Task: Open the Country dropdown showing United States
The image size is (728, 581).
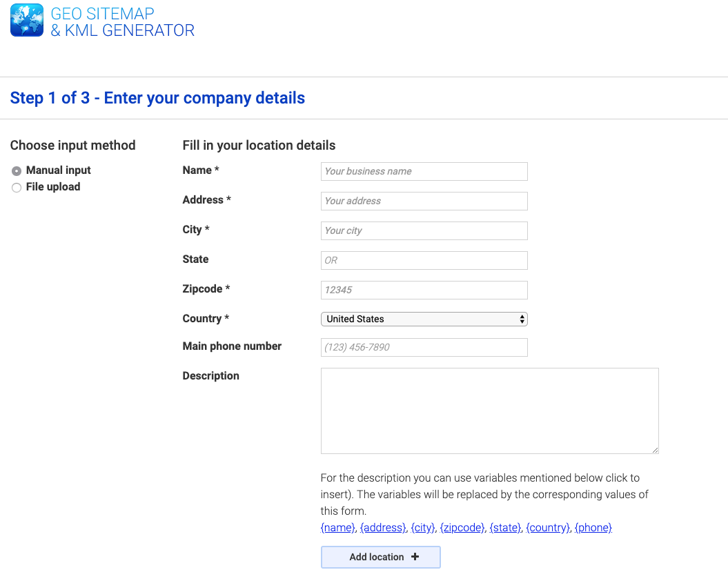Action: click(424, 319)
